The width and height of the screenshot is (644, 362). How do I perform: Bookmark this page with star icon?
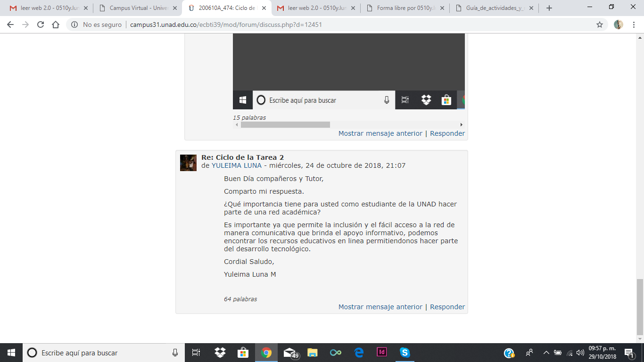(600, 25)
